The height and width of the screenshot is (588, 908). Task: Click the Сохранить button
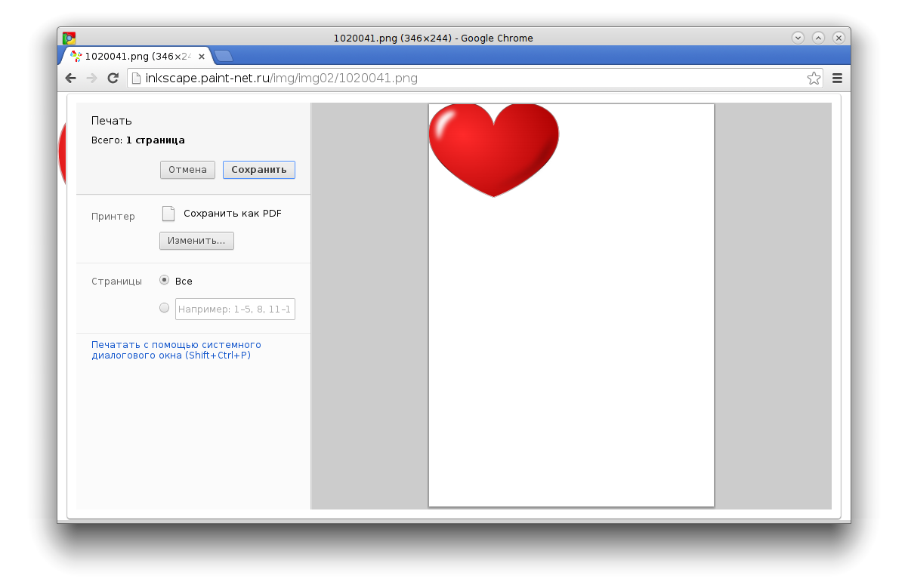point(258,169)
